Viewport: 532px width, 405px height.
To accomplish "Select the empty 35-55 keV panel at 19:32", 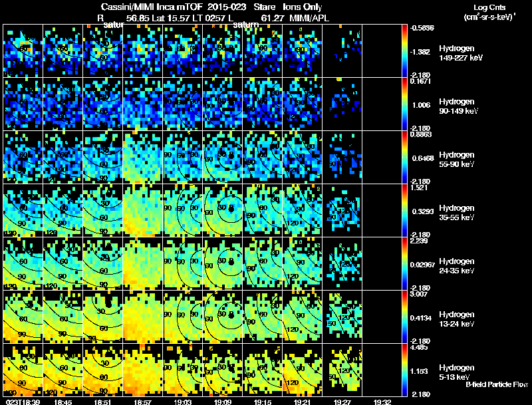I will click(382, 211).
